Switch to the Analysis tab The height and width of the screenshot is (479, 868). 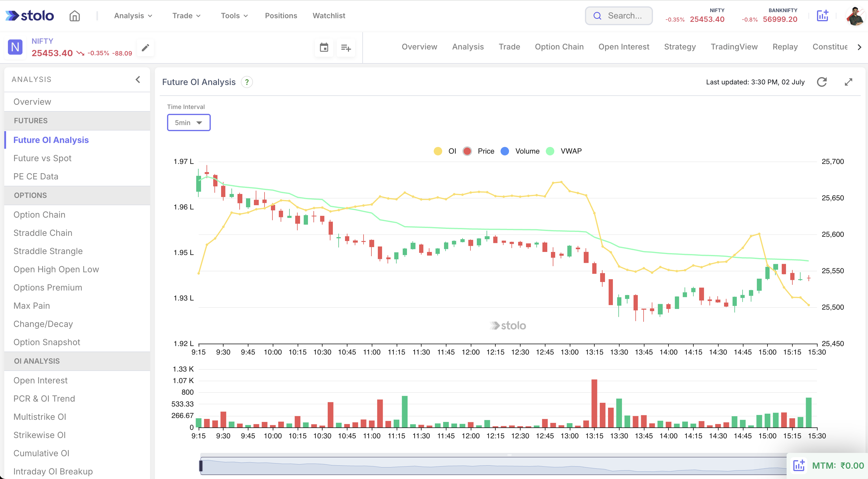(x=468, y=47)
